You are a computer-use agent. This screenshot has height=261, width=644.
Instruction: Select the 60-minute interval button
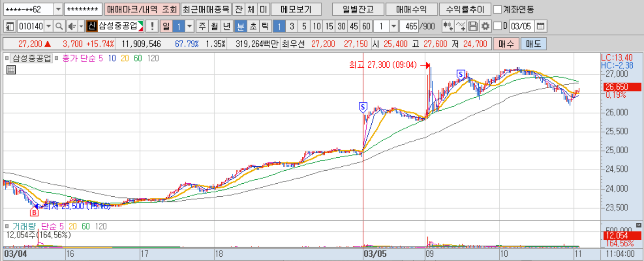pyautogui.click(x=367, y=26)
